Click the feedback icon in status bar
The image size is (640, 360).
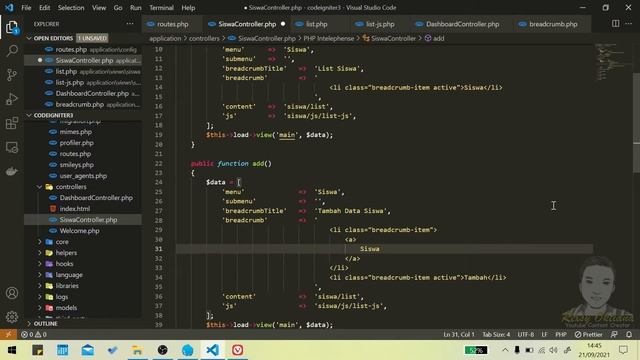coord(614,334)
